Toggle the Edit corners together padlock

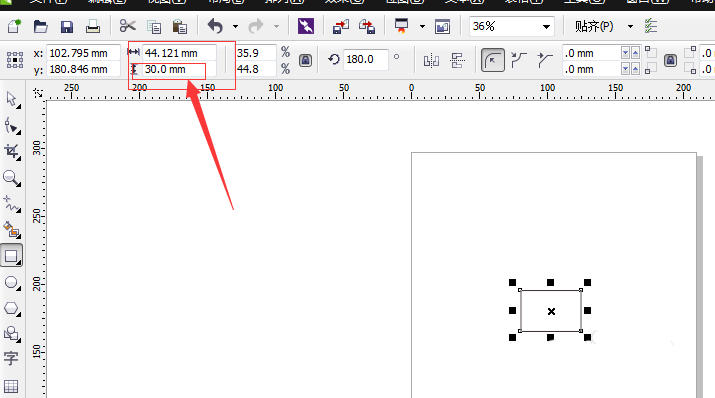pos(670,60)
